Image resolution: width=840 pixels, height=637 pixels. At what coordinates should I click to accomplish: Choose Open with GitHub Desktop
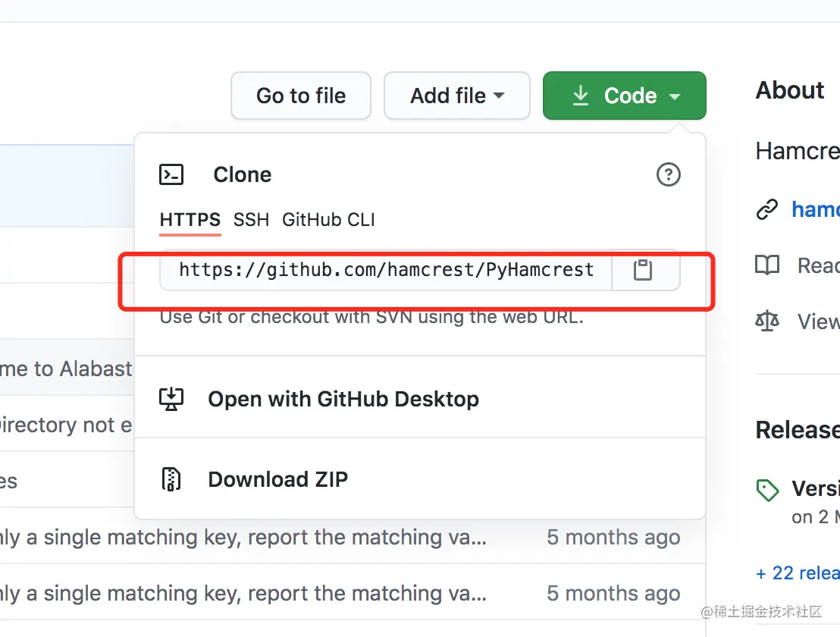[343, 399]
